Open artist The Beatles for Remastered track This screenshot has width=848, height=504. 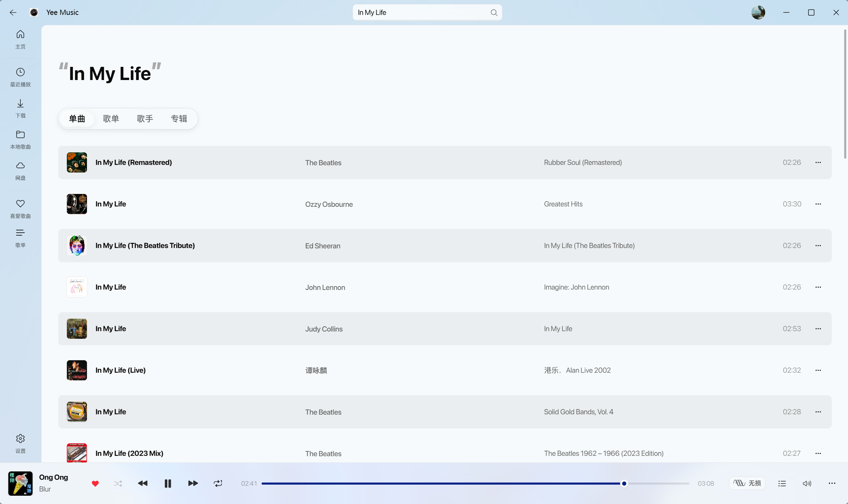323,163
